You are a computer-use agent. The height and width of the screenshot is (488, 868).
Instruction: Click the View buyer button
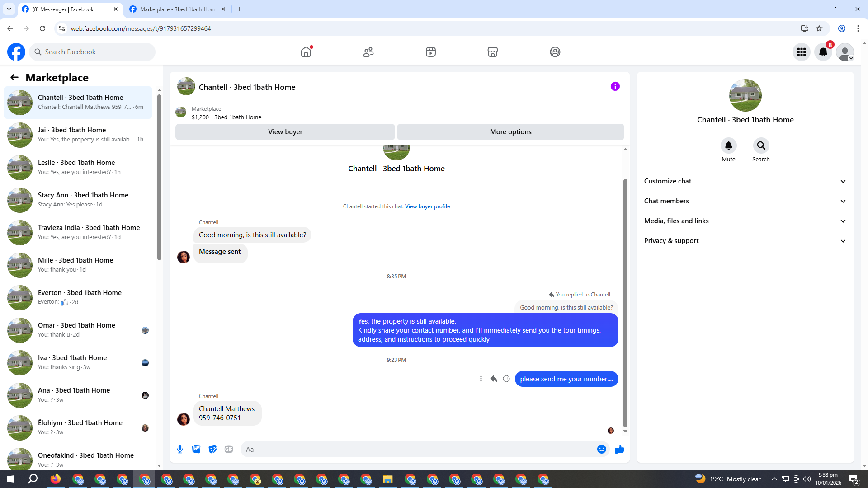point(285,132)
